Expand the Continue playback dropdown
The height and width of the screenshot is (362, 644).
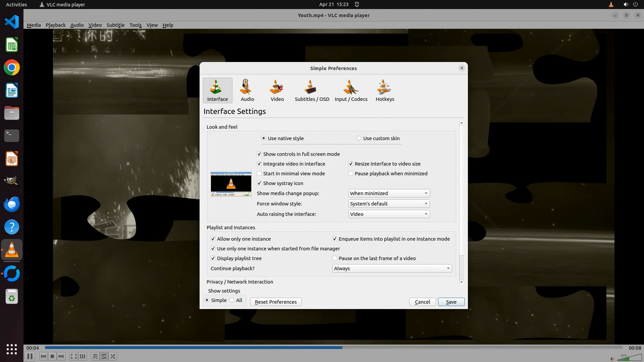392,268
